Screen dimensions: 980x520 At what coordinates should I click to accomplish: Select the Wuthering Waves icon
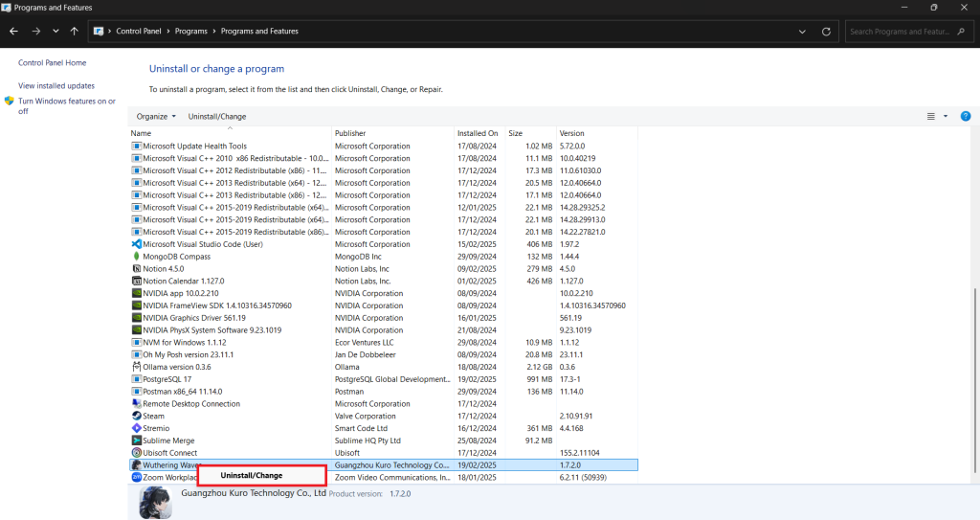[x=136, y=464]
